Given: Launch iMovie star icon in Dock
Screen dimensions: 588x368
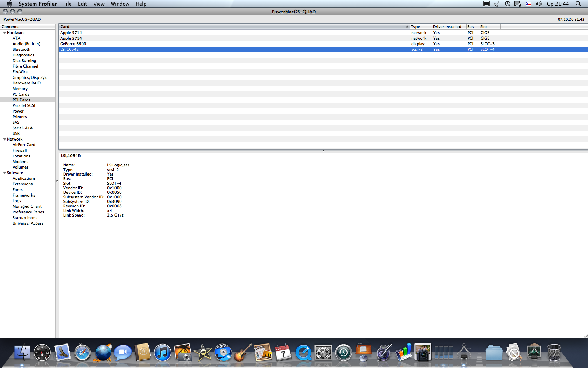Looking at the screenshot, I should (x=203, y=353).
